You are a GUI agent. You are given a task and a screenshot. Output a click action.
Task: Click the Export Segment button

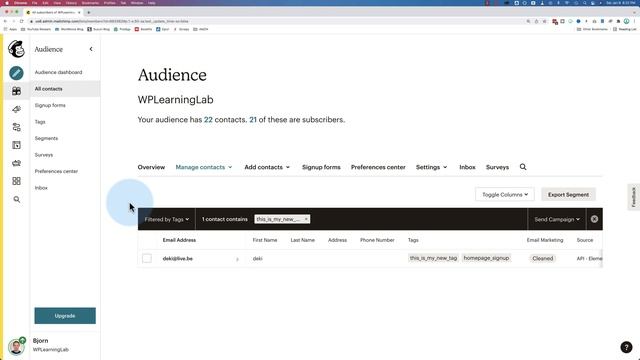pos(568,195)
